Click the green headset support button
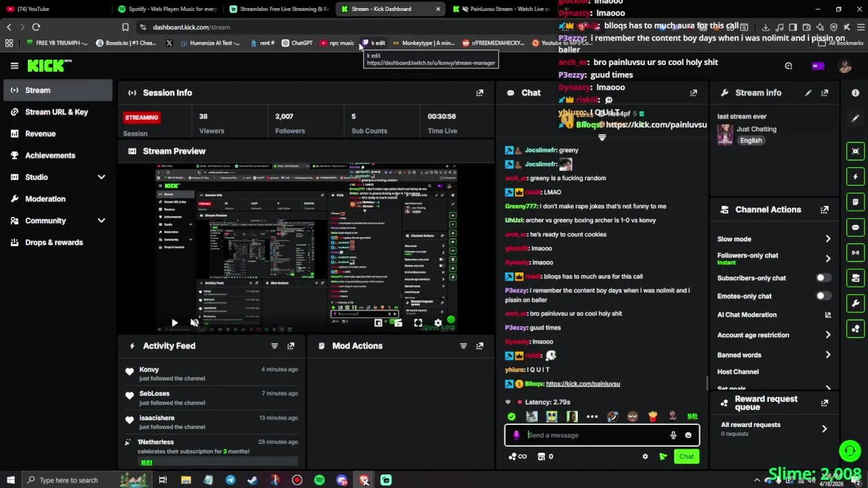 pos(850,451)
